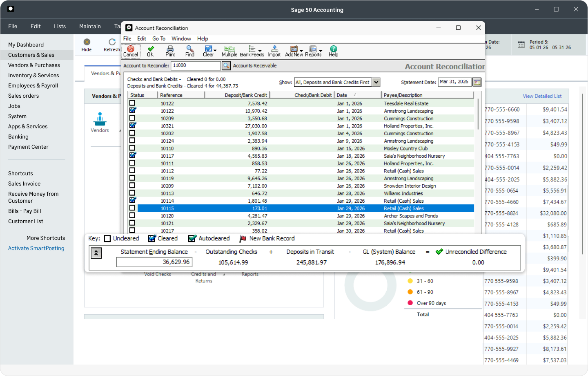The height and width of the screenshot is (376, 588).
Task: Open Banking in the sidebar
Action: tap(18, 137)
